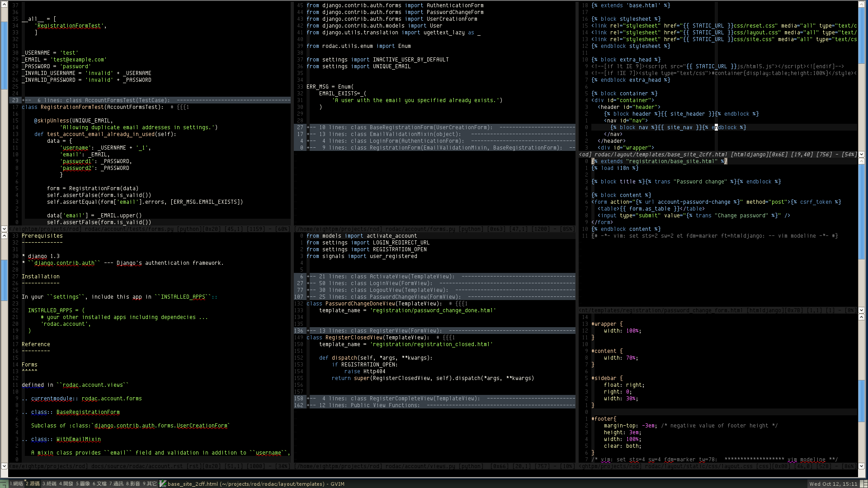Switch to workspace tag 2.源碼
Image resolution: width=868 pixels, height=488 pixels.
tap(33, 483)
